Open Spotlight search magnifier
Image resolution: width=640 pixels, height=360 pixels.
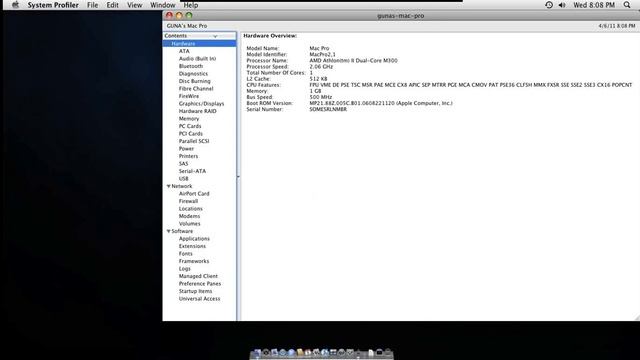(627, 5)
